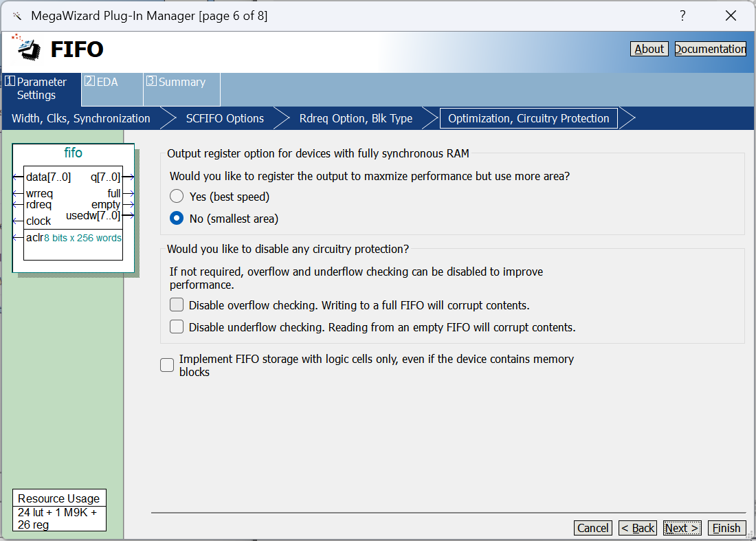Click the MegaWizard title bar wand icon

17,16
